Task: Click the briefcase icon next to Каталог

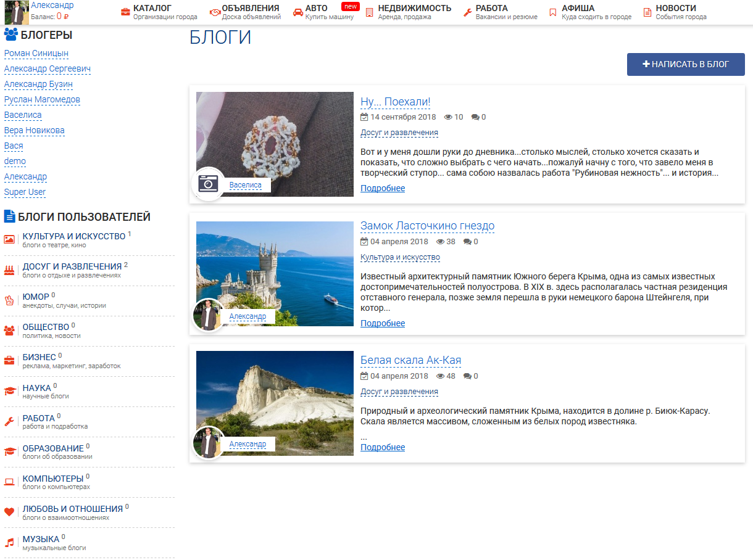Action: pos(125,12)
